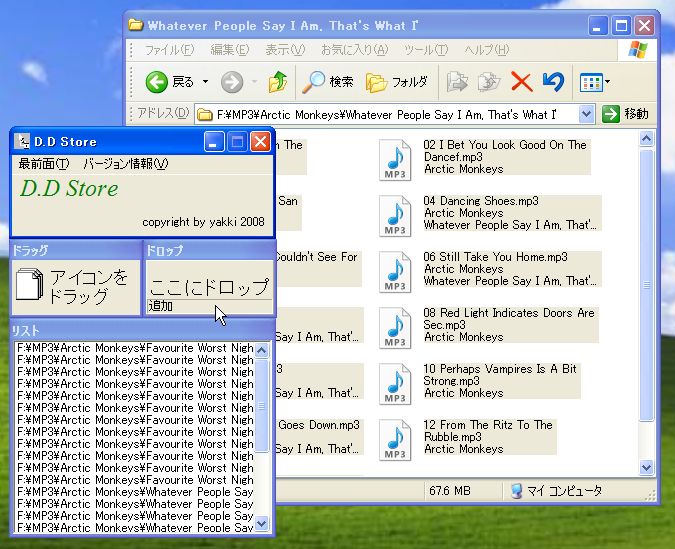Image resolution: width=675 pixels, height=549 pixels.
Task: Click copyright by yakki 2008 text
Action: pos(203,222)
